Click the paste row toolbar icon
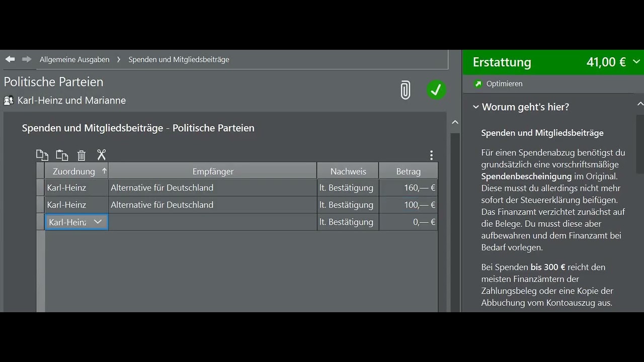 pyautogui.click(x=62, y=155)
